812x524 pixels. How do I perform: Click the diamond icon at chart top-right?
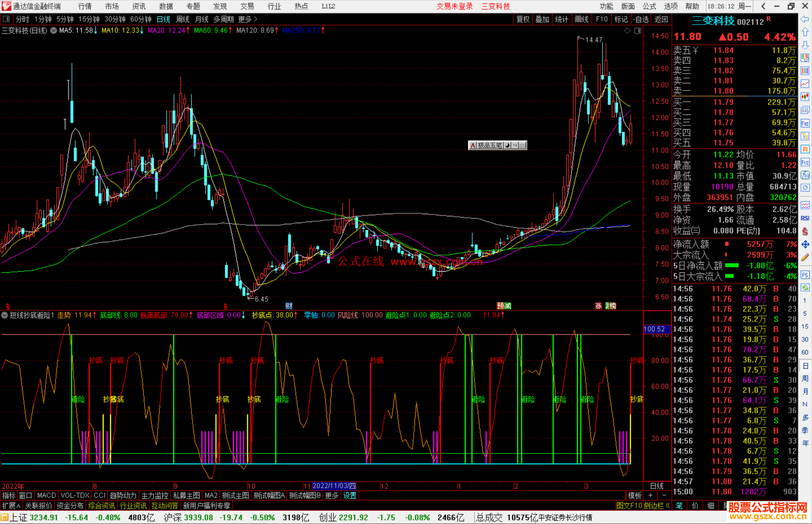click(x=627, y=31)
